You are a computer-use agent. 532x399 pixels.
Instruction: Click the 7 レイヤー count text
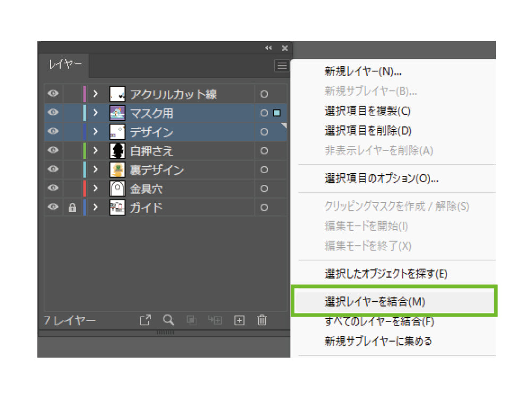point(70,320)
